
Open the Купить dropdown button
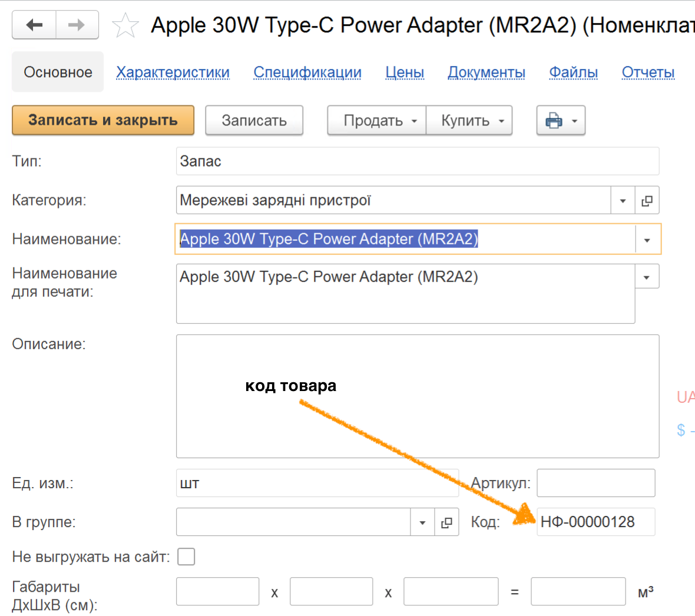tap(469, 120)
